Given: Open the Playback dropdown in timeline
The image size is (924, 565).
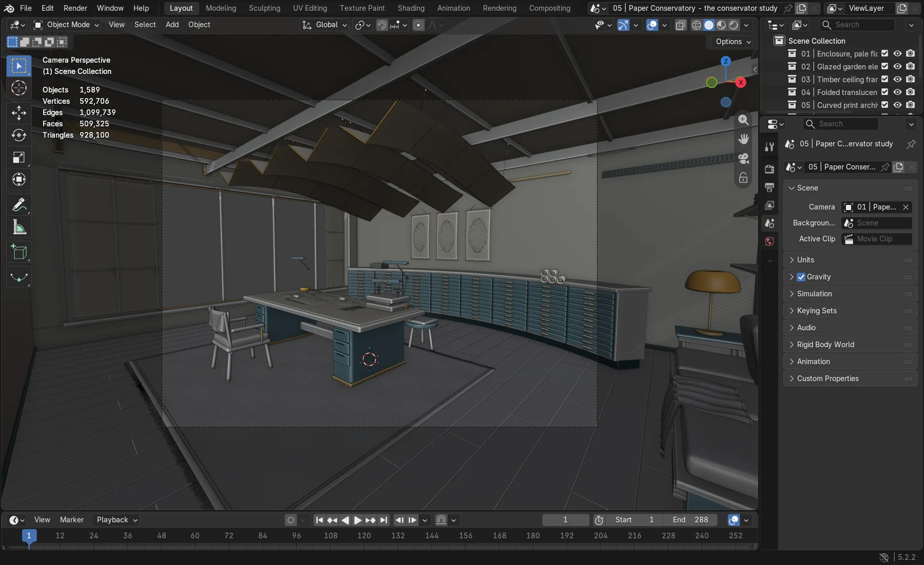Looking at the screenshot, I should [117, 520].
